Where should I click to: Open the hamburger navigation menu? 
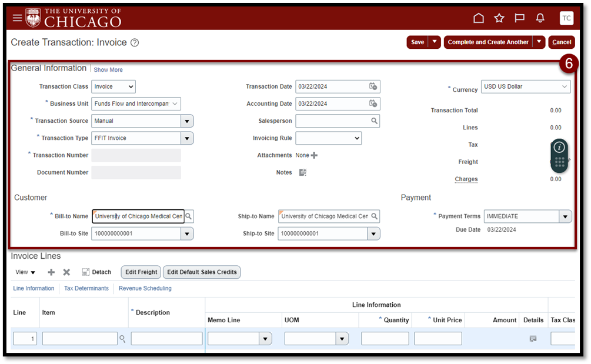pyautogui.click(x=17, y=18)
